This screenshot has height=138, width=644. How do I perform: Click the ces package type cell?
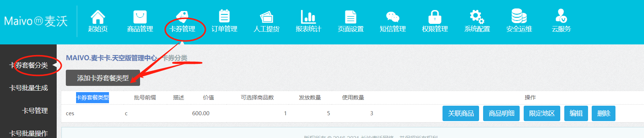[x=70, y=113]
